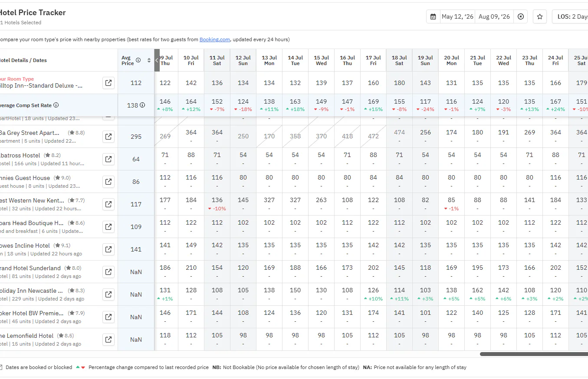Image resolution: width=588 pixels, height=379 pixels.
Task: Click the star favorite button
Action: pos(540,16)
